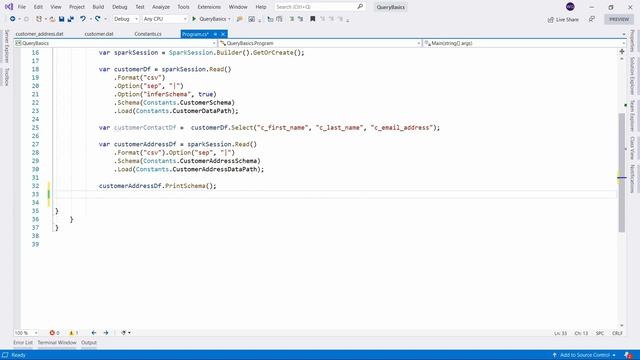Open the Terminal Window panel
640x360 pixels.
pos(57,343)
